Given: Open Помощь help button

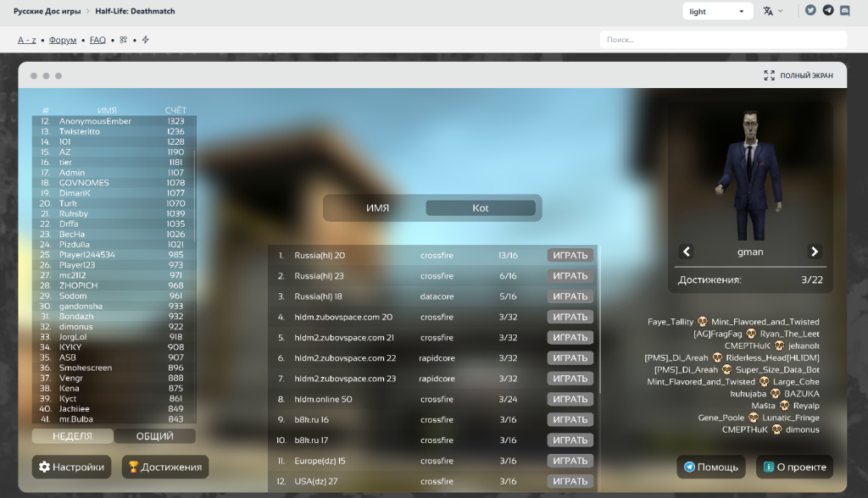Looking at the screenshot, I should click(711, 467).
